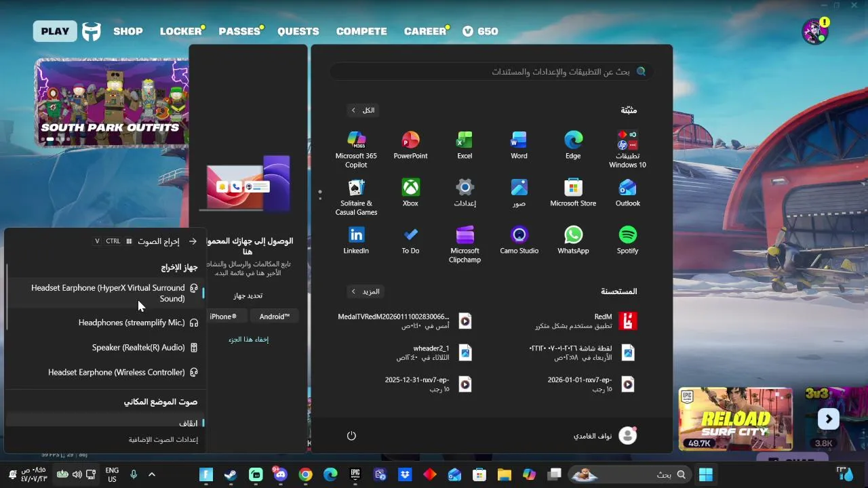The width and height of the screenshot is (868, 488).
Task: Switch to Fortnite LOCKER tab
Action: pyautogui.click(x=181, y=31)
